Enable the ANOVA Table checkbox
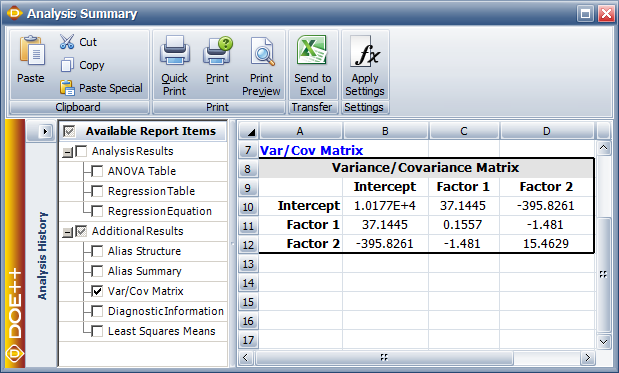Screen dimensions: 619x373 pos(97,171)
